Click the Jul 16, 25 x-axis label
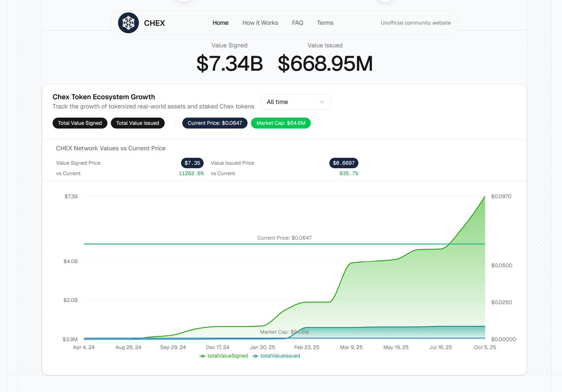The width and height of the screenshot is (562, 392). pyautogui.click(x=440, y=348)
